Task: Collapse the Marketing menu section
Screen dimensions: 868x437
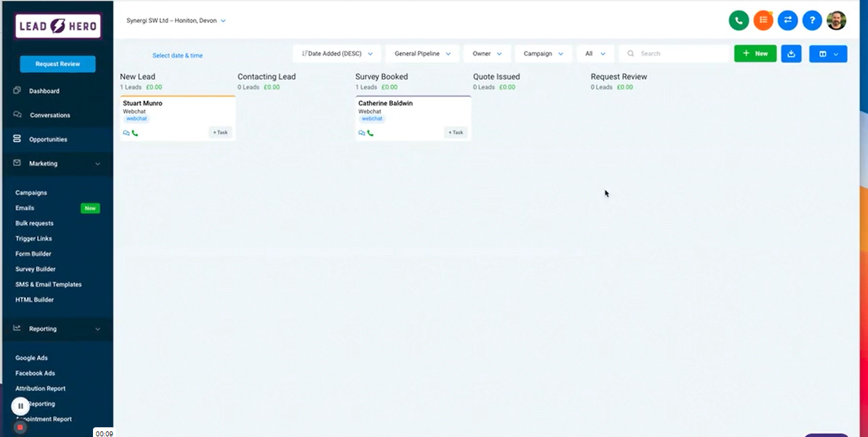Action: coord(97,164)
